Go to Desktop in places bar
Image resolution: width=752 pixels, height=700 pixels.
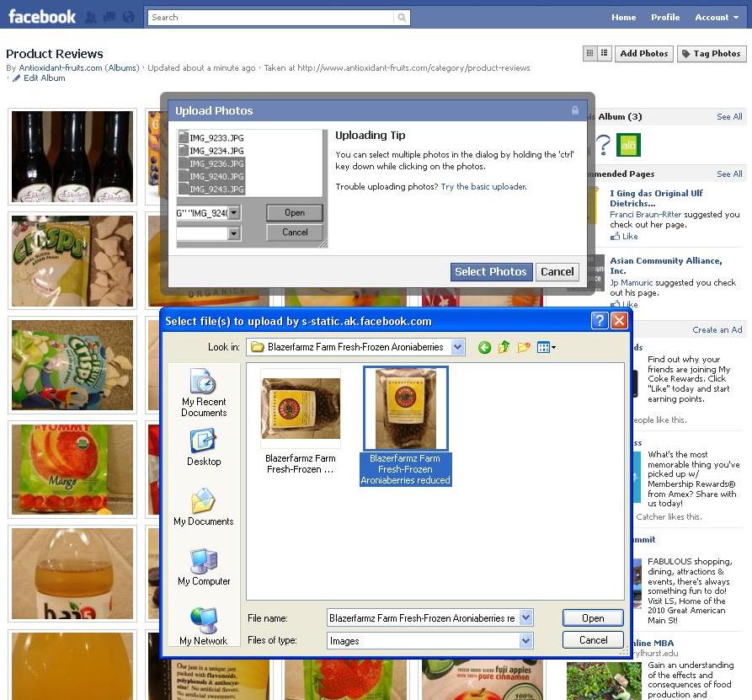coord(204,447)
